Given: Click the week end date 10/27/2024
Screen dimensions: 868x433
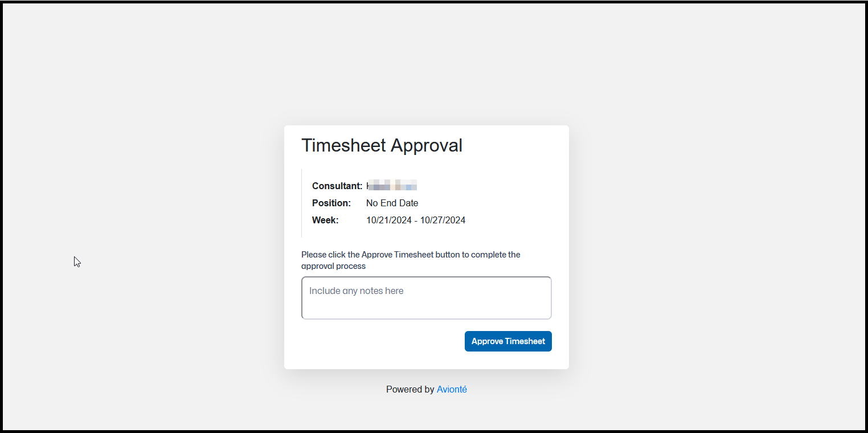Looking at the screenshot, I should 443,220.
